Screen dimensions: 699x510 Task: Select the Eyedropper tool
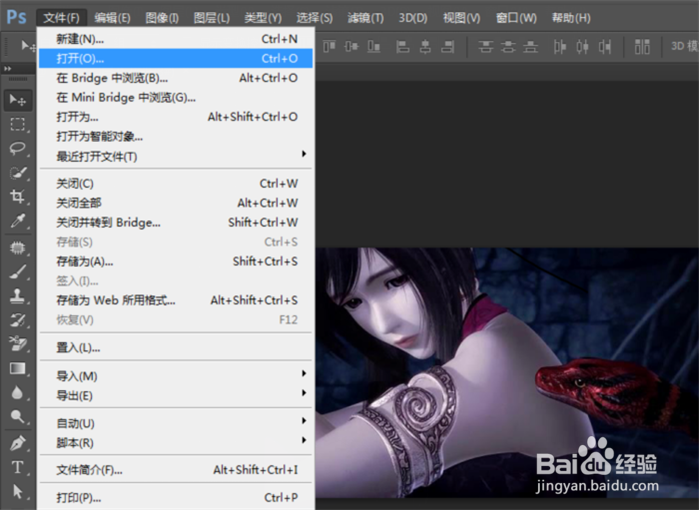coord(18,221)
